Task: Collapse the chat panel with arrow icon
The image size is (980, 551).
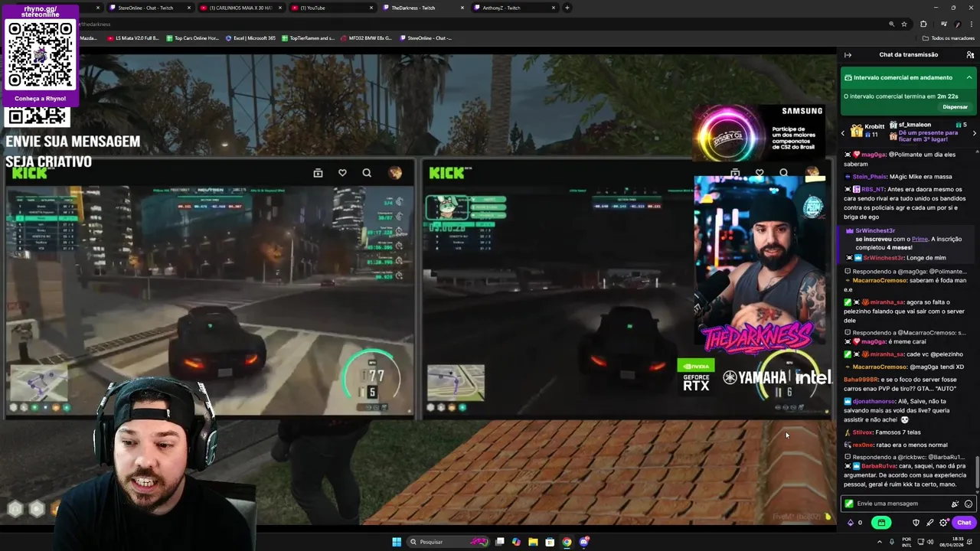Action: click(x=848, y=55)
